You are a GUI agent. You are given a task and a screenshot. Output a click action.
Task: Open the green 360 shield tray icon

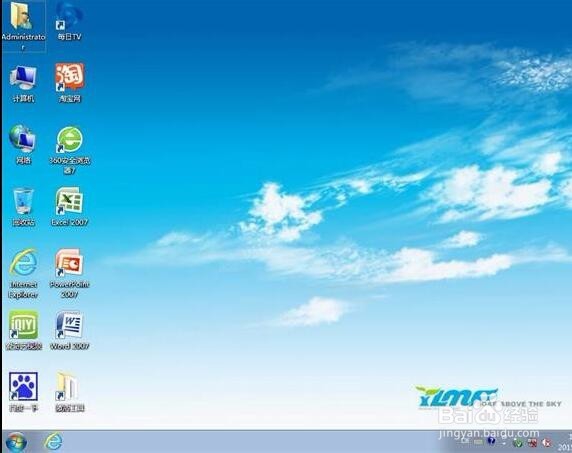click(x=517, y=443)
